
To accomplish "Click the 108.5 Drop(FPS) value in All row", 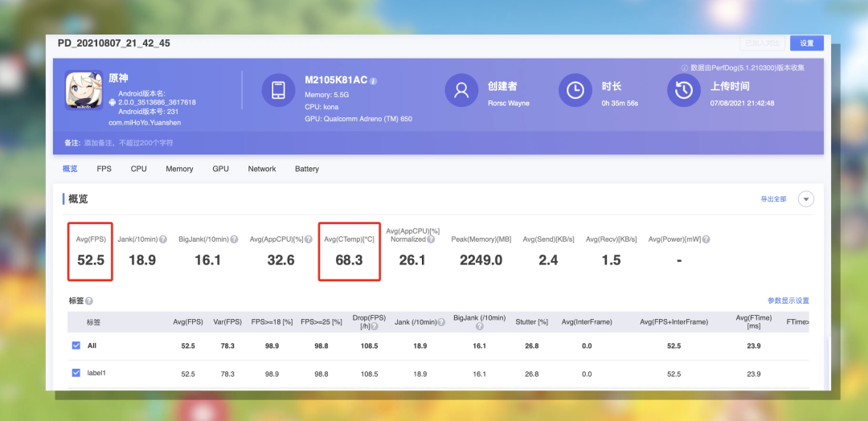I will [369, 345].
